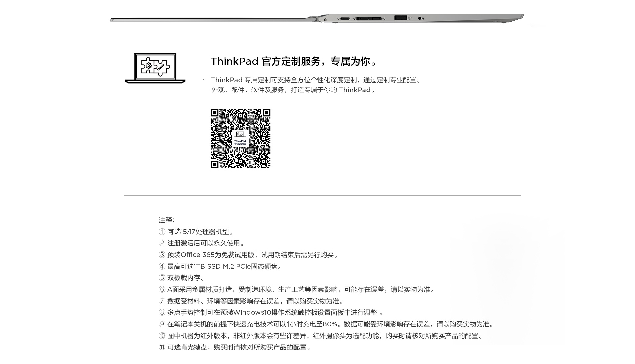Image resolution: width=635 pixels, height=364 pixels.
Task: Click the docking connector port on laptop side
Action: tap(369, 19)
